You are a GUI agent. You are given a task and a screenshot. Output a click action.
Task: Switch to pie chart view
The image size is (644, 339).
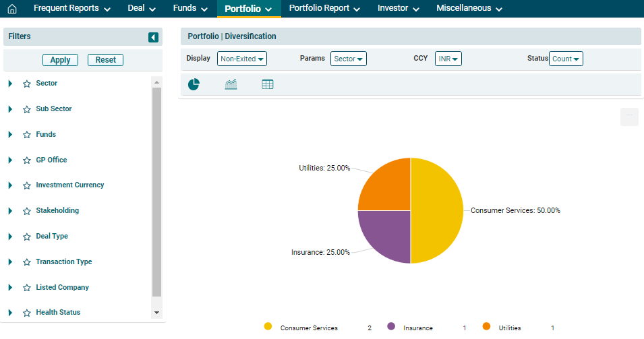pos(194,84)
